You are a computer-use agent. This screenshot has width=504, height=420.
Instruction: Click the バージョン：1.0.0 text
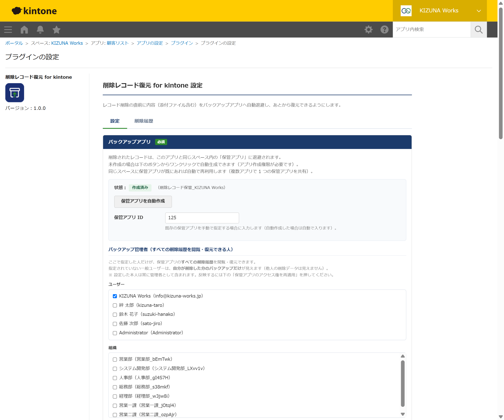coord(25,108)
